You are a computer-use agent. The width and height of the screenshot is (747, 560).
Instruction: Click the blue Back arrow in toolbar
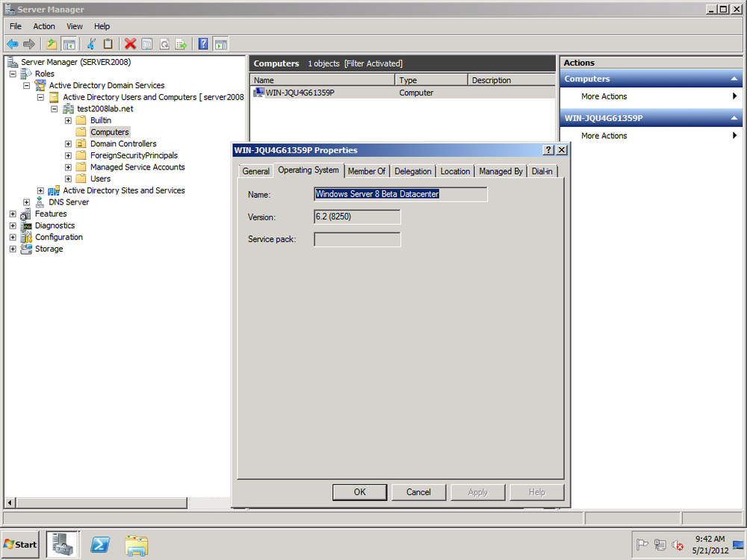13,44
